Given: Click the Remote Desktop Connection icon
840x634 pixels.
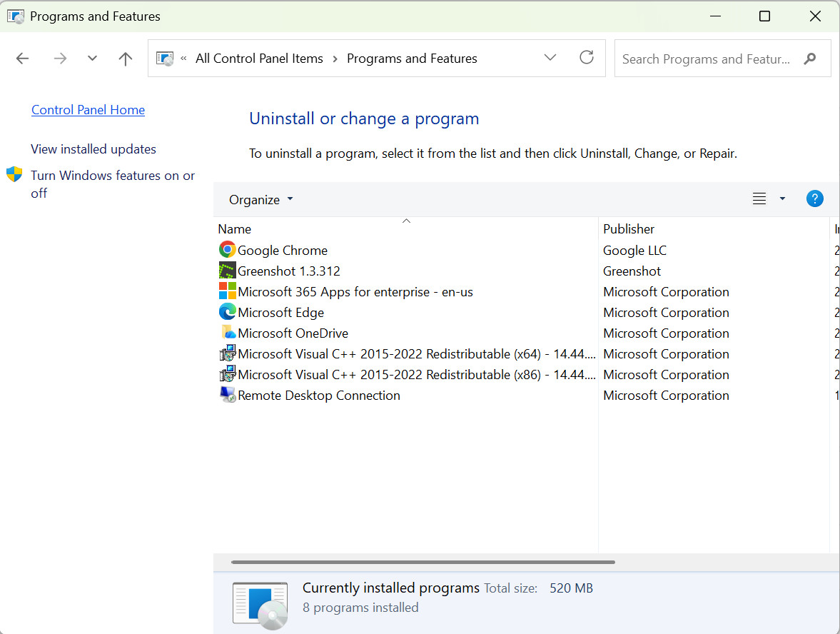Looking at the screenshot, I should tap(227, 395).
